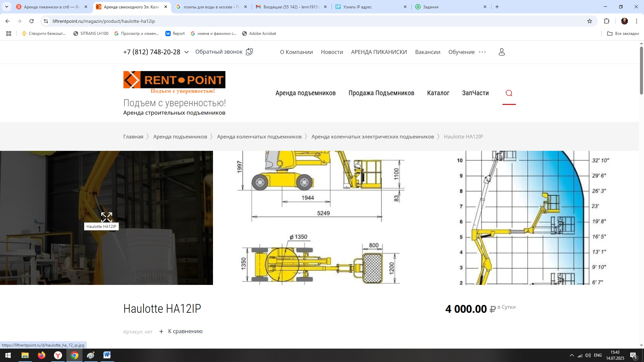The width and height of the screenshot is (644, 362).
Task: Open the Каталог main menu
Action: click(x=438, y=93)
